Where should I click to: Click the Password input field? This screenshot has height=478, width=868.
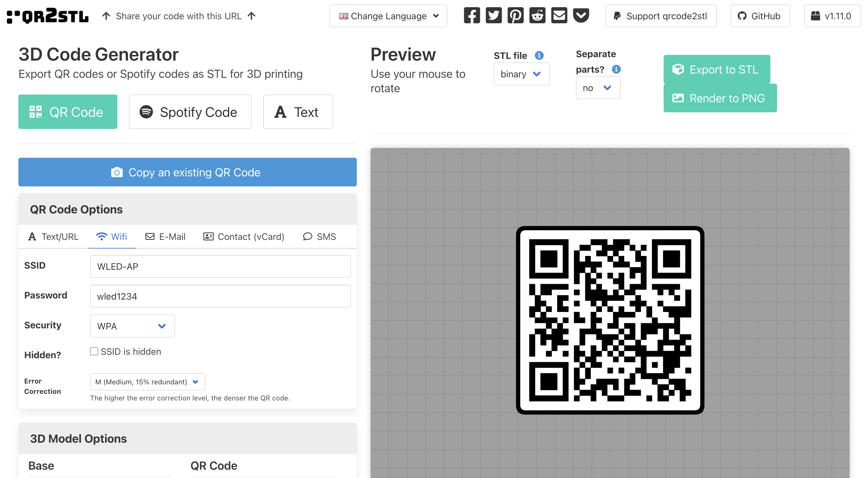pyautogui.click(x=220, y=296)
